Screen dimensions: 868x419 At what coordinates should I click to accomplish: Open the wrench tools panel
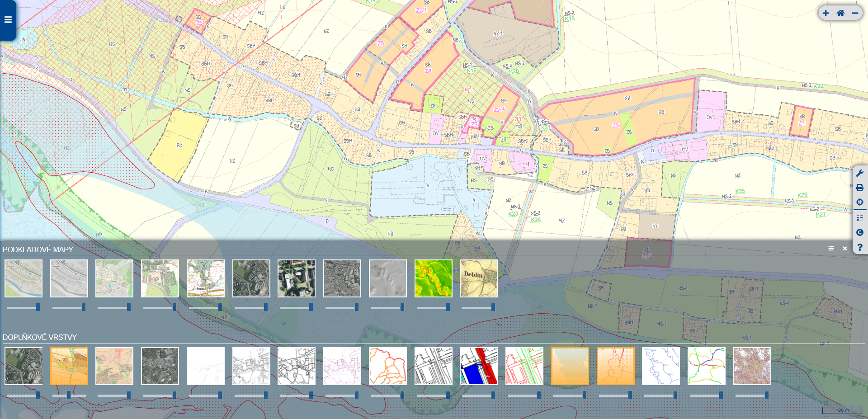pos(860,173)
